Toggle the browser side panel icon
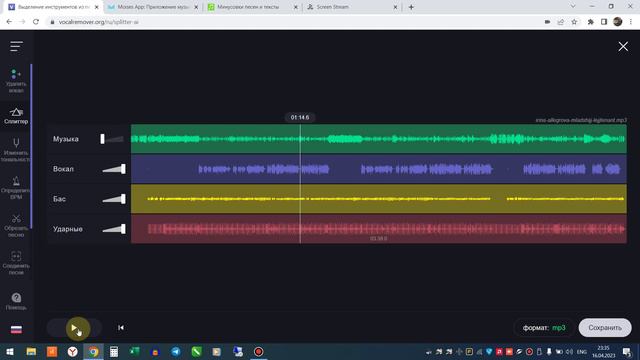The width and height of the screenshot is (640, 360). coord(604,22)
